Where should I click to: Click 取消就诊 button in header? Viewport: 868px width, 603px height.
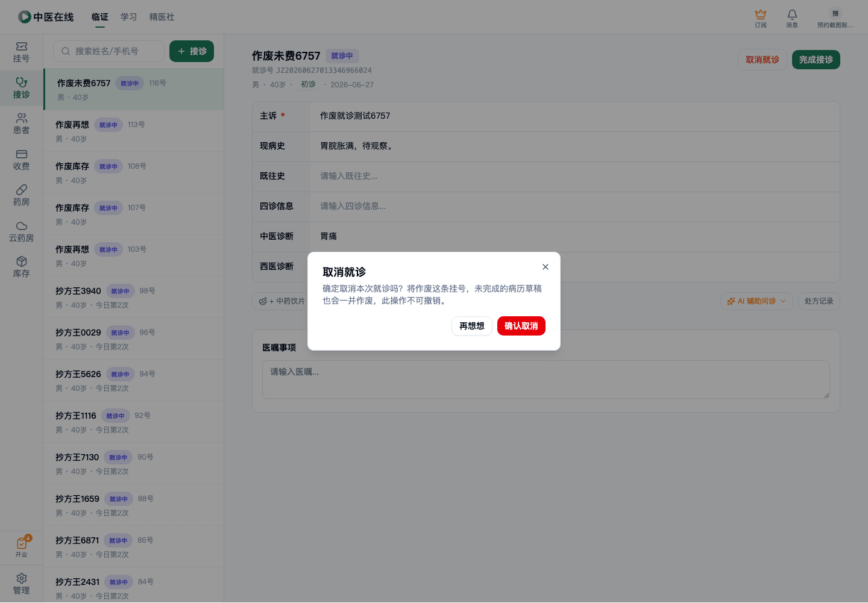point(763,60)
